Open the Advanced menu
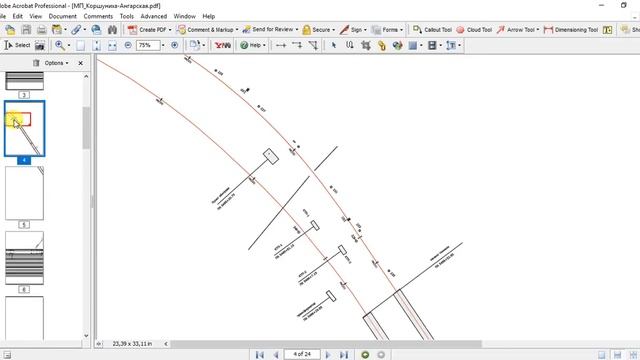Image resolution: width=640 pixels, height=360 pixels. (153, 16)
